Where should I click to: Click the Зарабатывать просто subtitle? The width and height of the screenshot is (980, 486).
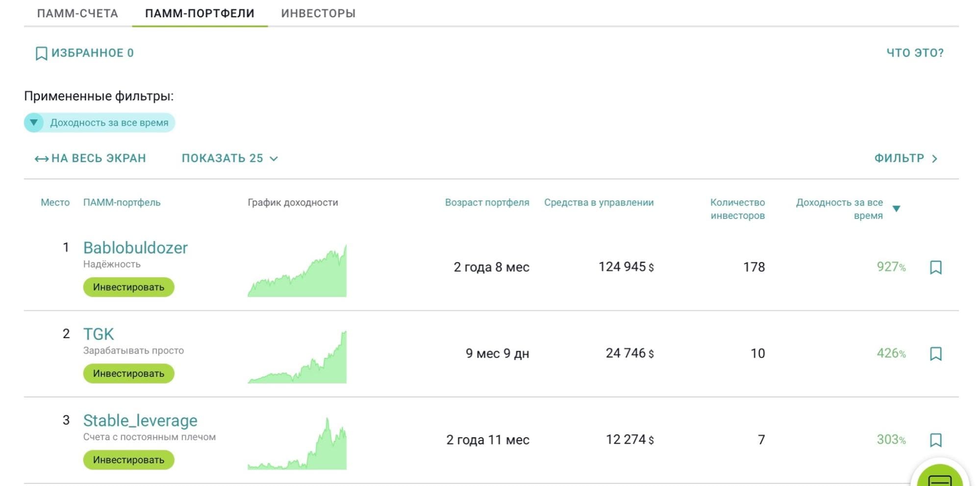pyautogui.click(x=133, y=350)
